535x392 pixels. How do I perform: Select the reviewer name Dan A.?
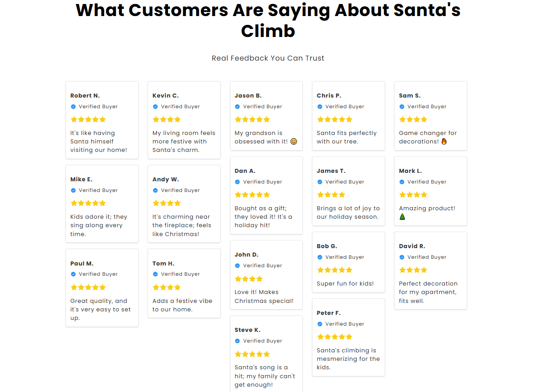coord(245,171)
